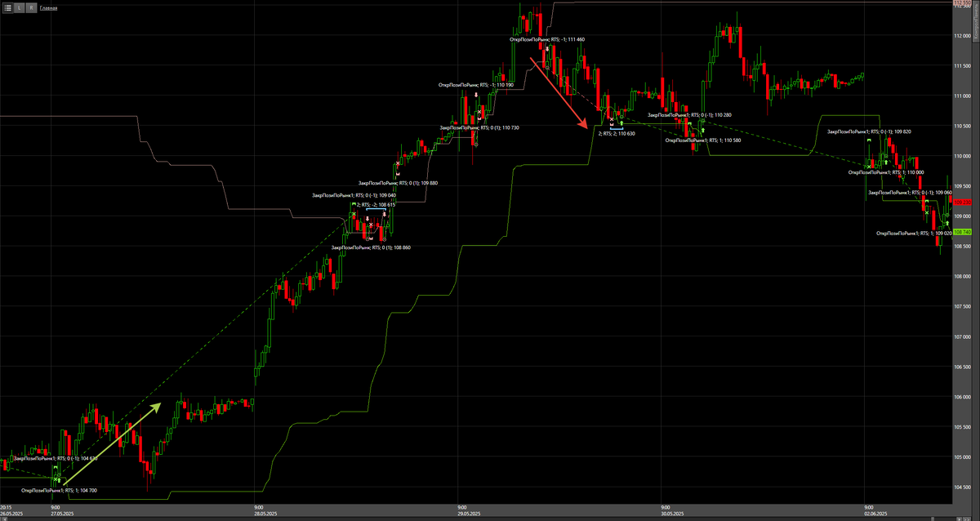Click the 111 000 price axis label
The height and width of the screenshot is (521, 980).
(x=961, y=96)
